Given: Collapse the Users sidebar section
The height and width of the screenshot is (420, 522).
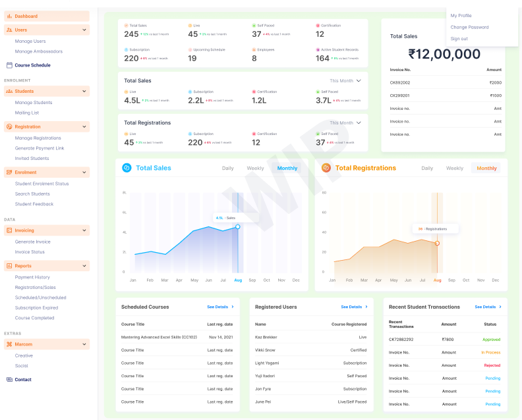Looking at the screenshot, I should coord(84,30).
